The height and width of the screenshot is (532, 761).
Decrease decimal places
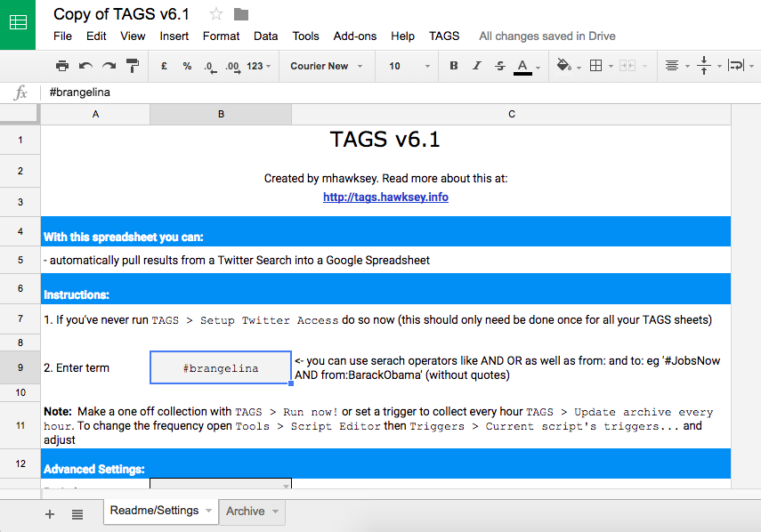pyautogui.click(x=210, y=67)
